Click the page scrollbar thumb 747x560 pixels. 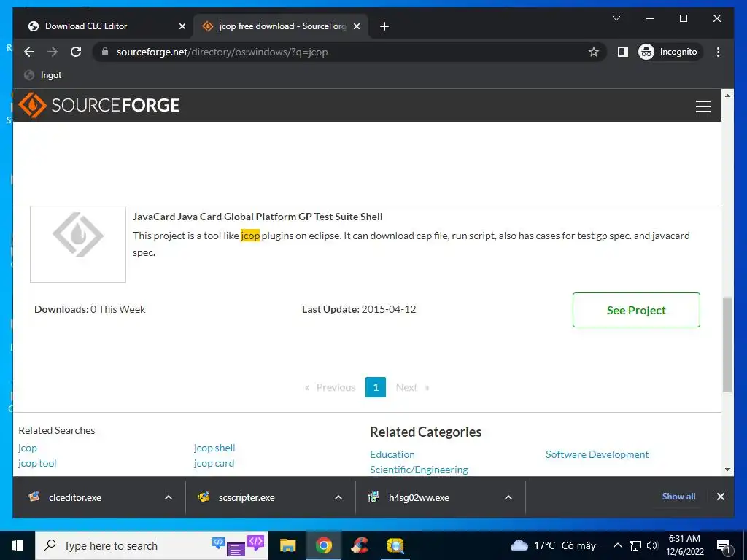point(727,345)
